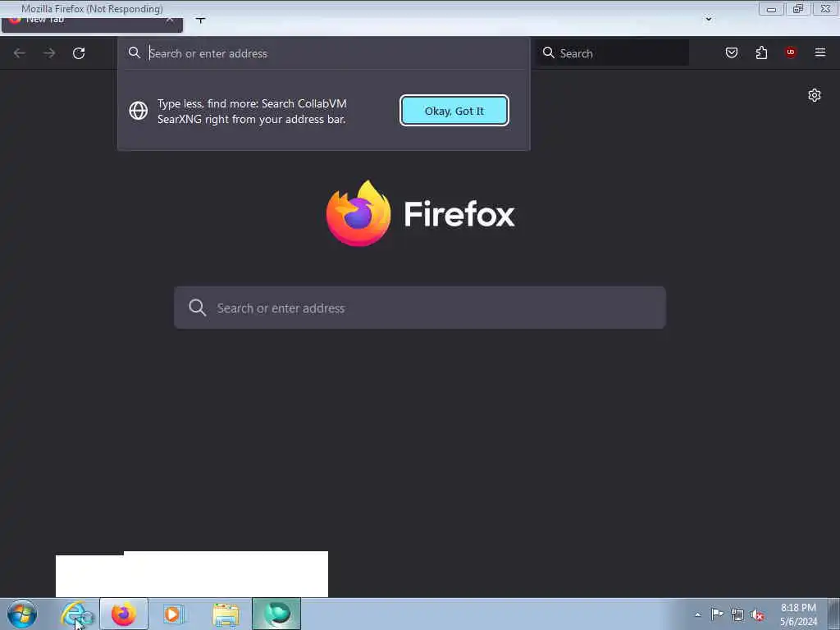The width and height of the screenshot is (840, 630).
Task: Open the clock showing 8:18 PM
Action: click(798, 614)
